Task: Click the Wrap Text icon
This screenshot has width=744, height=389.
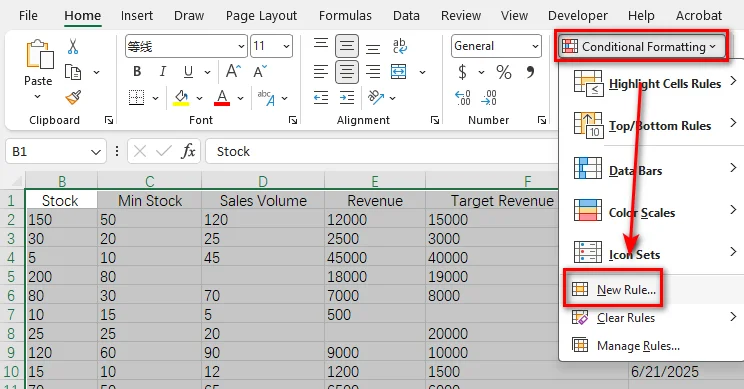Action: (x=400, y=46)
